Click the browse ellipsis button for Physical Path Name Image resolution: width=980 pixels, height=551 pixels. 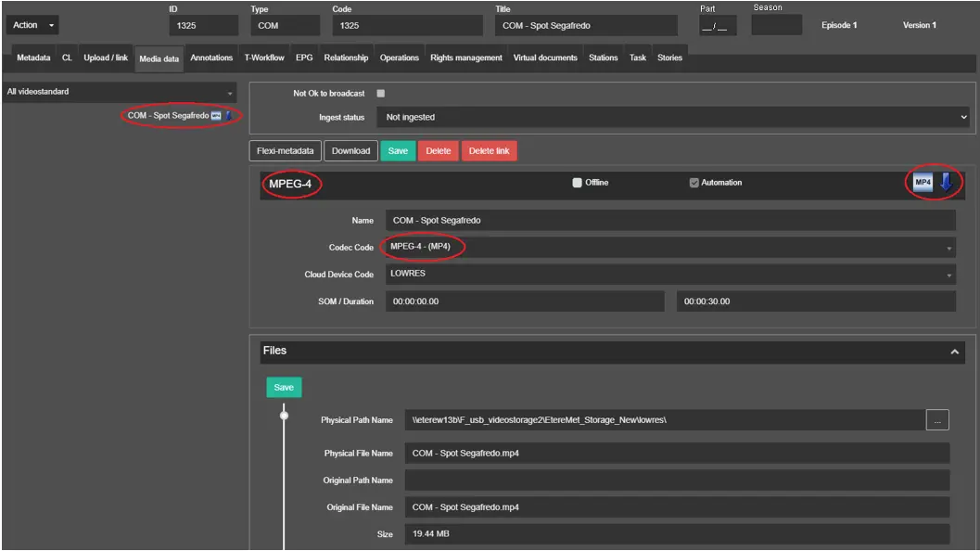point(937,420)
